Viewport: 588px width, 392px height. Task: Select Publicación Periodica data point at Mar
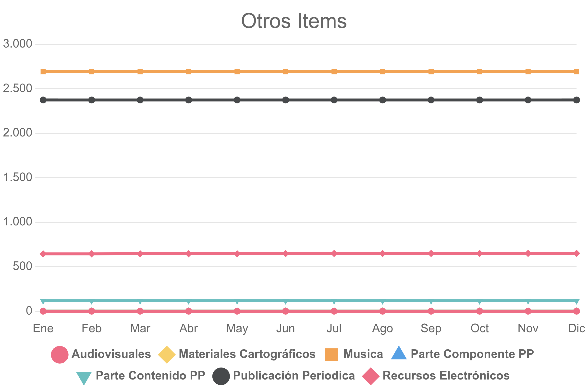point(140,100)
